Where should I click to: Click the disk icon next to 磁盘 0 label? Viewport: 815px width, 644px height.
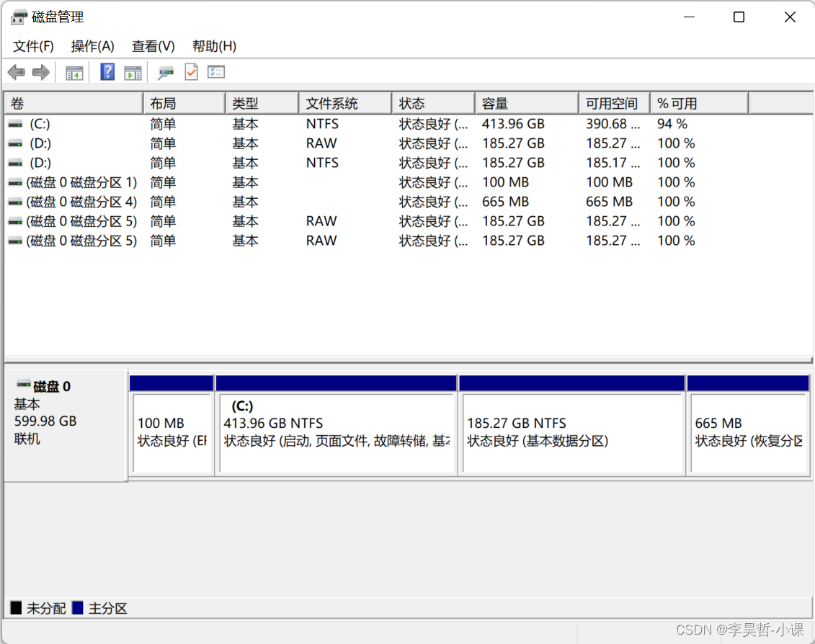[x=23, y=385]
